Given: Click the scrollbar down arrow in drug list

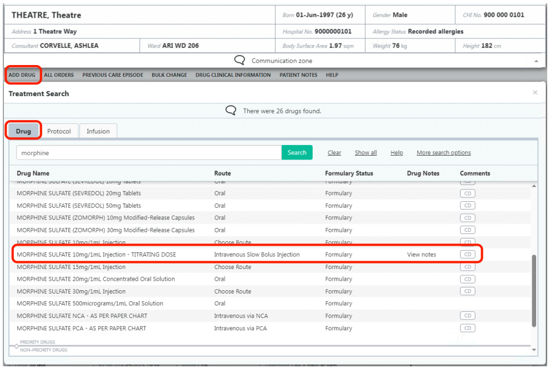Looking at the screenshot, I should (534, 350).
